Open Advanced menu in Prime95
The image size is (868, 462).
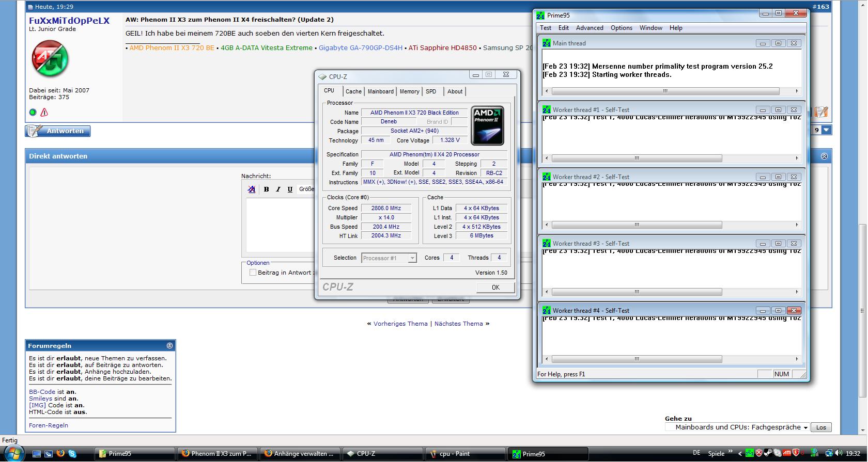point(590,28)
